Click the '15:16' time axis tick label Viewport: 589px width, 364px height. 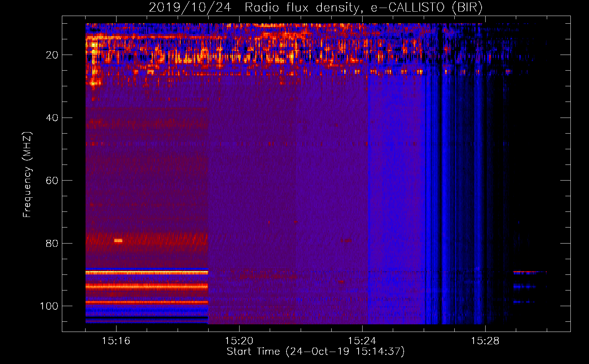[x=116, y=341]
